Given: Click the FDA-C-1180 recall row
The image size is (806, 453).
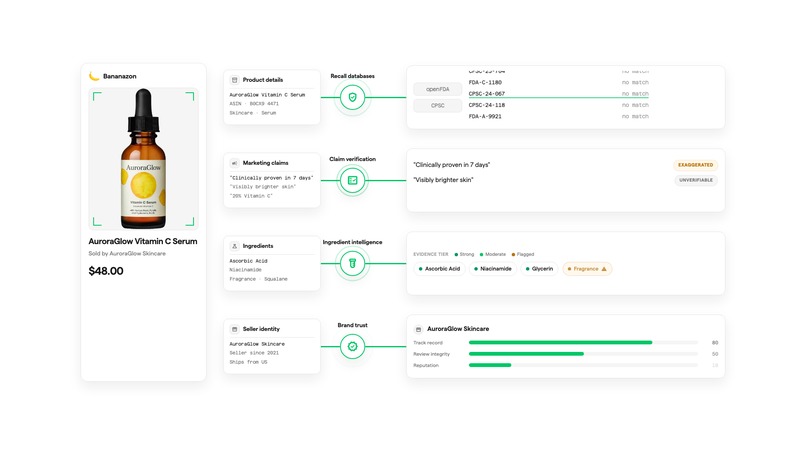Looking at the screenshot, I should pyautogui.click(x=558, y=82).
